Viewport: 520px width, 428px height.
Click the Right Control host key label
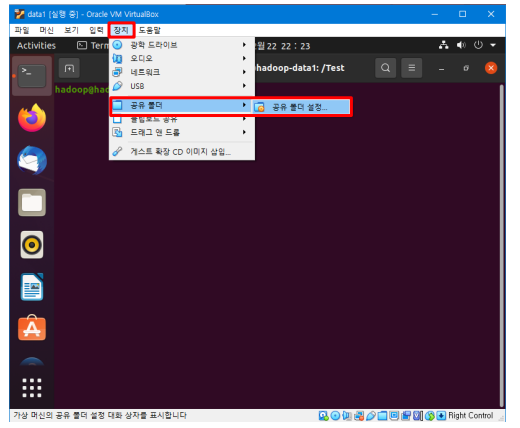point(471,416)
